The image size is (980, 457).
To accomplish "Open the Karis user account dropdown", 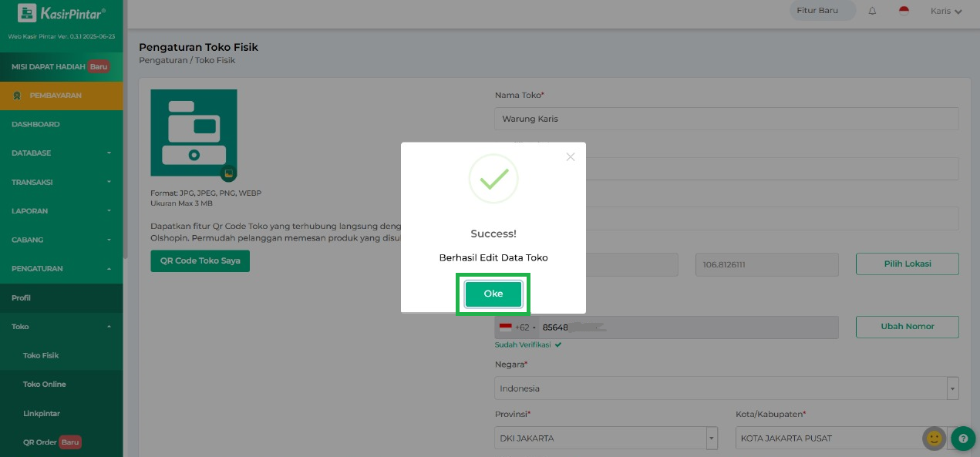I will [946, 12].
